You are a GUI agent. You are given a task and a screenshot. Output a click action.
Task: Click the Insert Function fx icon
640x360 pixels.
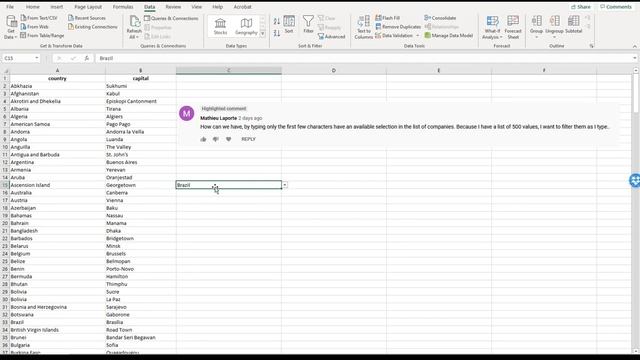(87, 58)
